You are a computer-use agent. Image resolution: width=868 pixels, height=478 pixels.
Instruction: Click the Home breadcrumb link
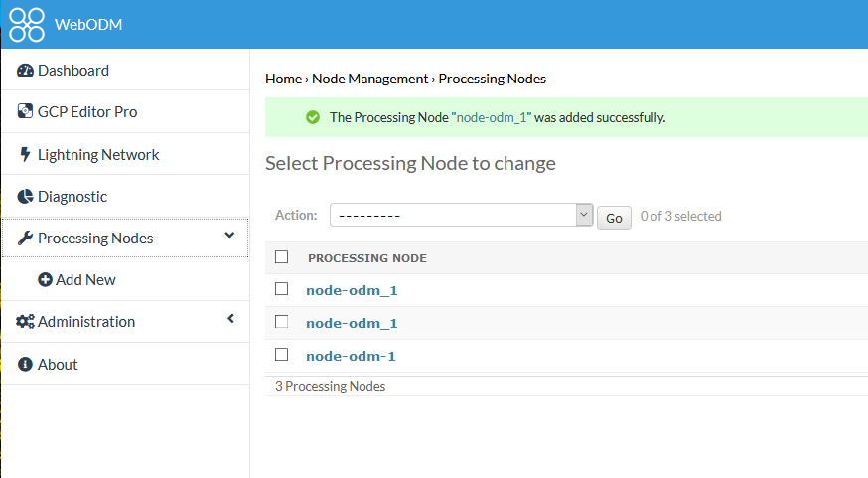(x=283, y=79)
